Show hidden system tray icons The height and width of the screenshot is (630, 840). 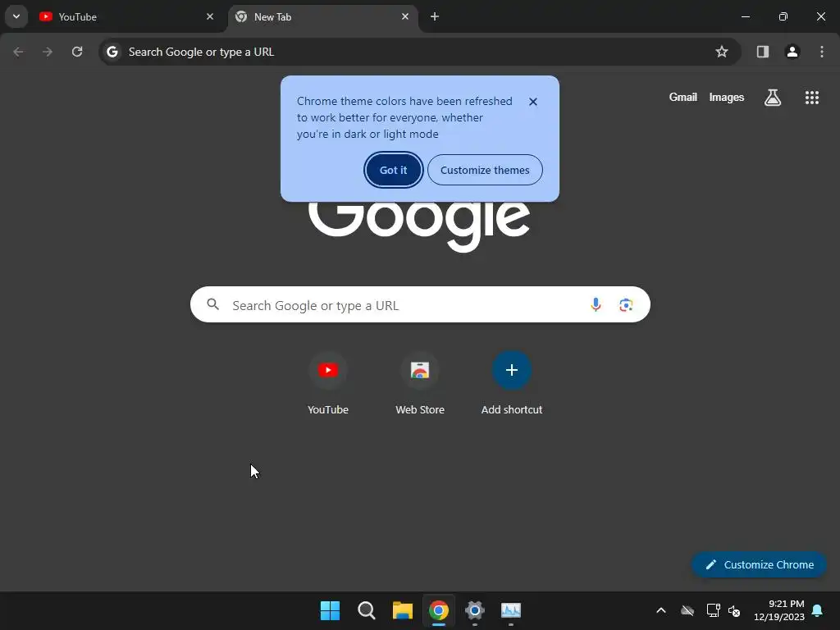pyautogui.click(x=661, y=610)
